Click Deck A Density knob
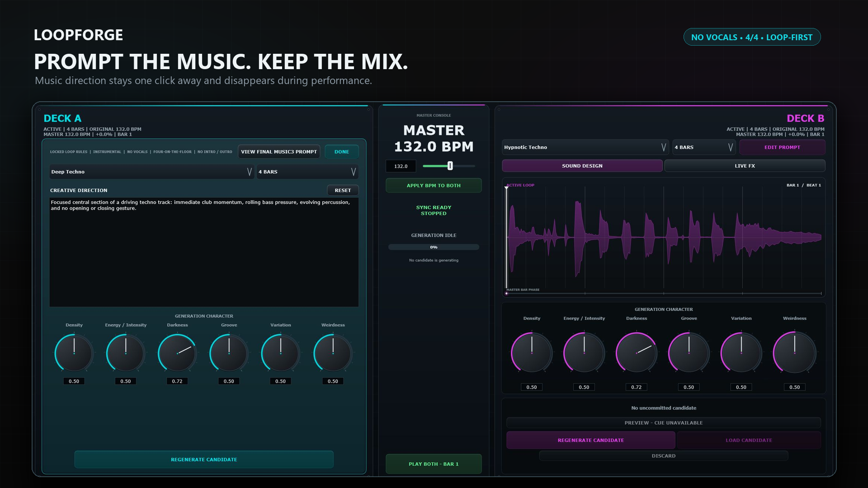868x488 pixels. click(74, 353)
